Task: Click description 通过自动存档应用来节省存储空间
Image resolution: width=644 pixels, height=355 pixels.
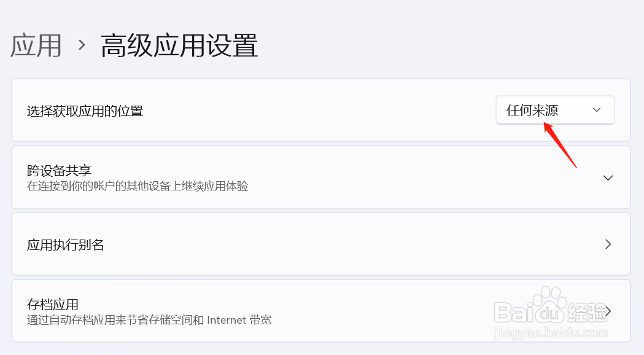Action: click(149, 320)
